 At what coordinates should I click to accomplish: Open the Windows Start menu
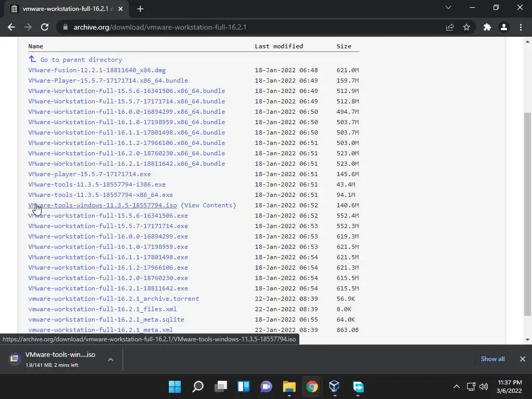click(x=175, y=387)
